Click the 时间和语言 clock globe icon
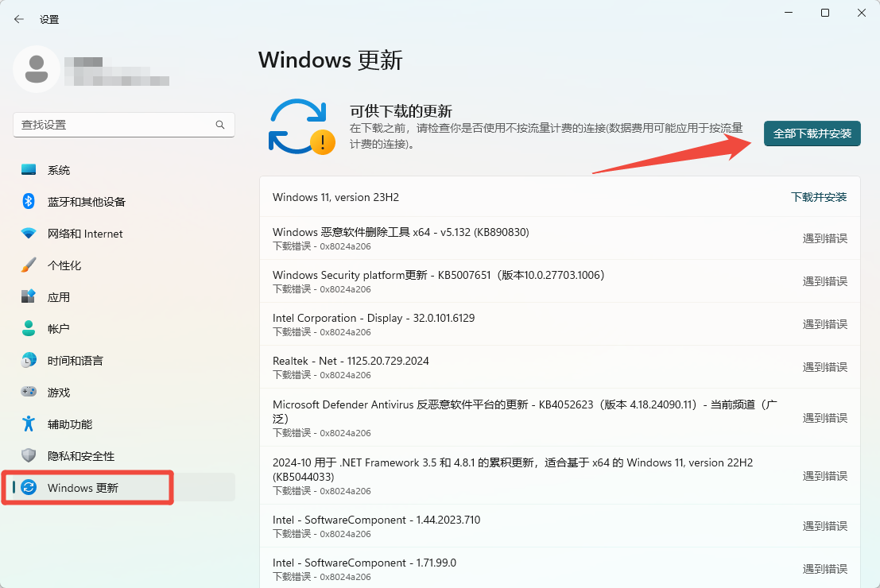880x588 pixels. coord(29,360)
